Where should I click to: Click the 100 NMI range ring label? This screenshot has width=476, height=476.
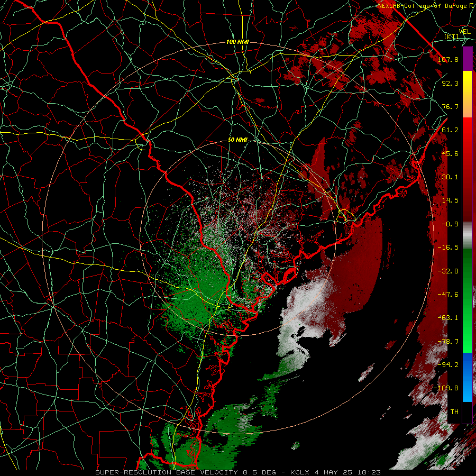pos(237,42)
